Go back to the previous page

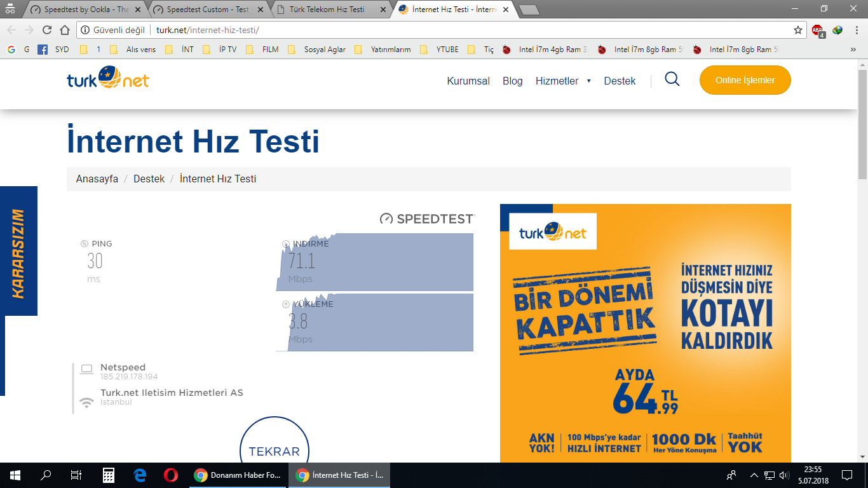(x=11, y=30)
